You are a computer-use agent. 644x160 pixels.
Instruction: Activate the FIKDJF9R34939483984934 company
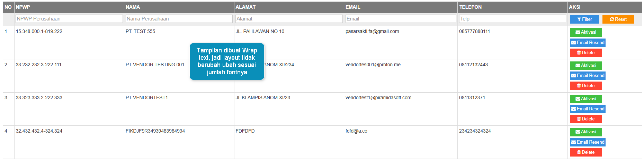tap(585, 132)
